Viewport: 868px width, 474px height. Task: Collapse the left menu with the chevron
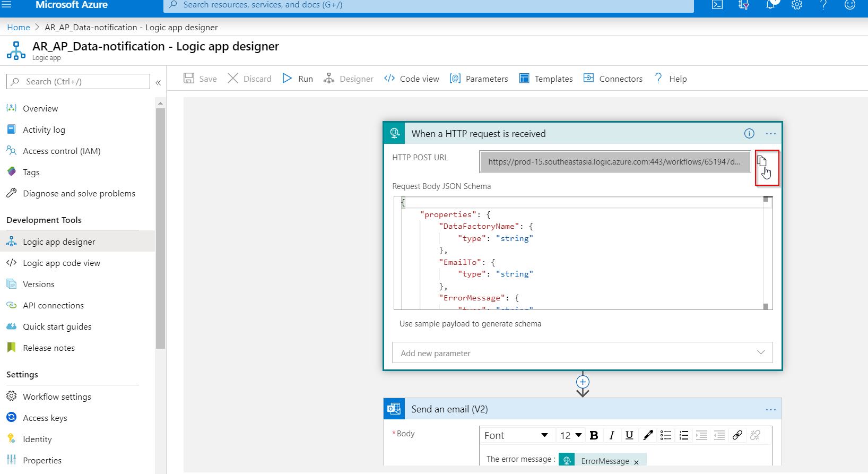point(158,82)
